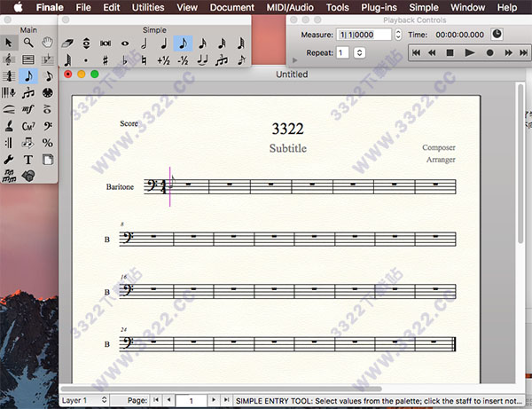
Task: Click the Repeat count field
Action: coord(342,52)
